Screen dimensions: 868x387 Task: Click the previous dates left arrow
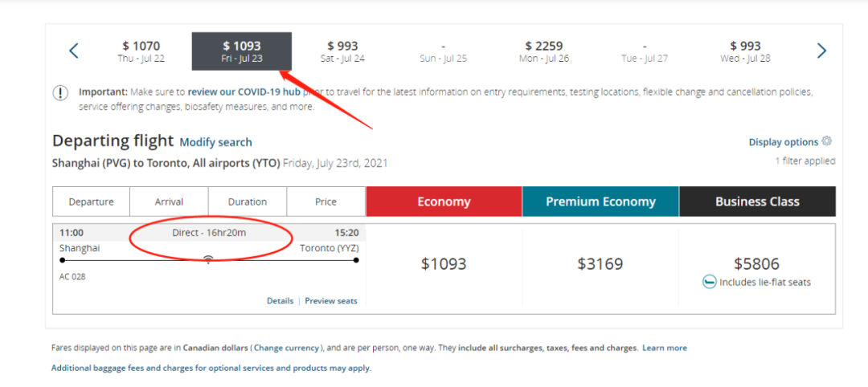pyautogui.click(x=74, y=51)
